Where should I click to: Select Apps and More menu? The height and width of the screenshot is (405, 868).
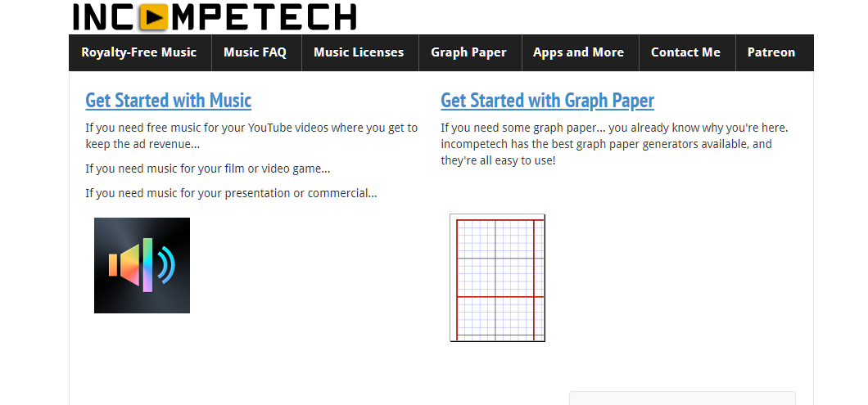pos(578,52)
